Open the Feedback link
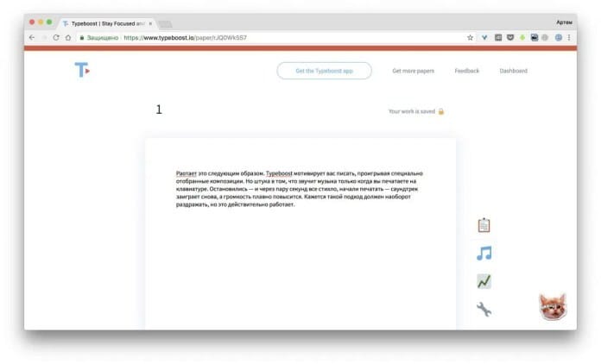601x364 pixels. (x=467, y=71)
